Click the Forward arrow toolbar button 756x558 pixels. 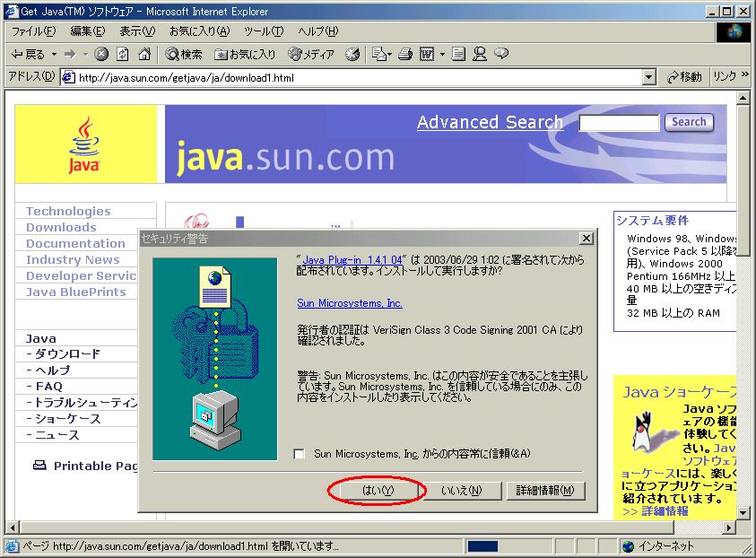[x=70, y=54]
